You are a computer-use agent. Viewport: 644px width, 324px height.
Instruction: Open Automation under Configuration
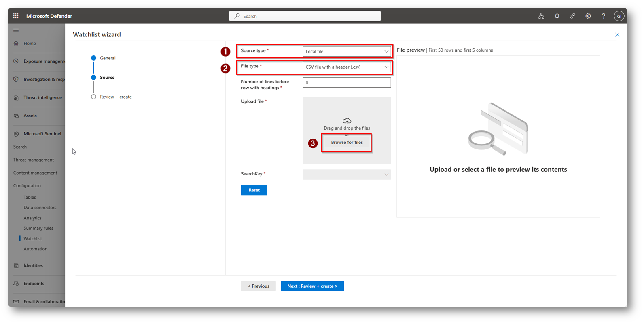pyautogui.click(x=35, y=249)
